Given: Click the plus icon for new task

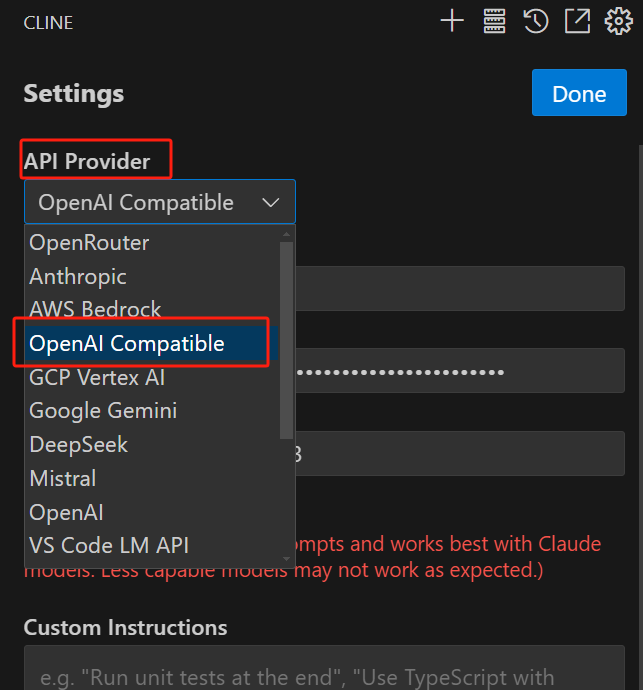Looking at the screenshot, I should click(x=452, y=21).
